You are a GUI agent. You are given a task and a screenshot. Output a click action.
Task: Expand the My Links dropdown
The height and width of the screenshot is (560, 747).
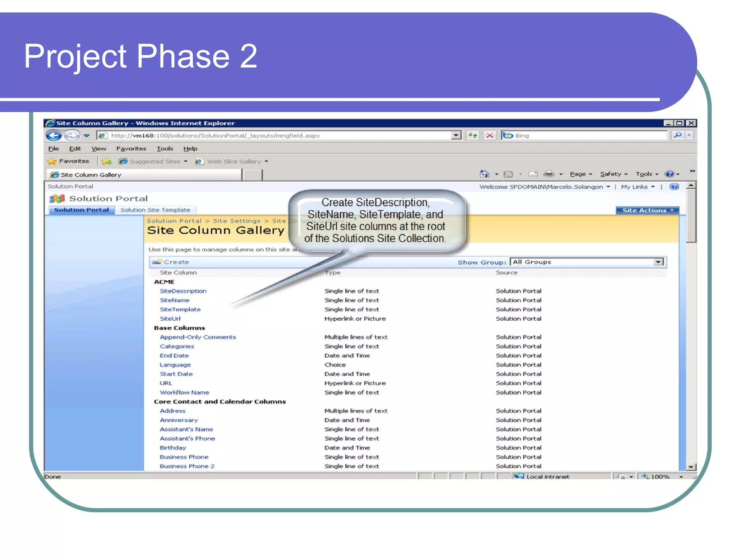(638, 187)
